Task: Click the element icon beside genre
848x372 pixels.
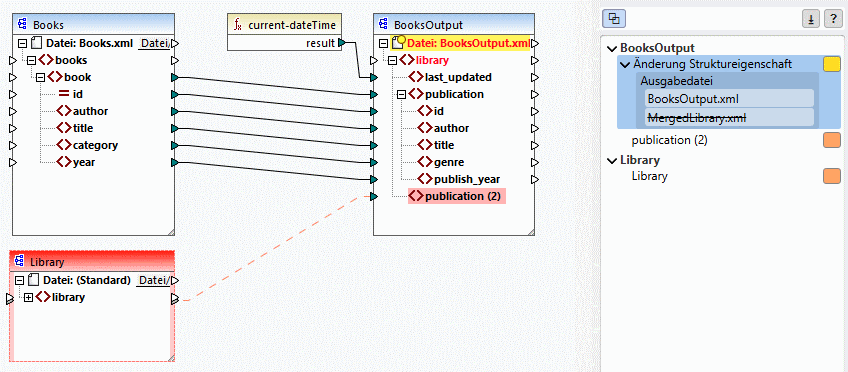Action: [x=425, y=162]
